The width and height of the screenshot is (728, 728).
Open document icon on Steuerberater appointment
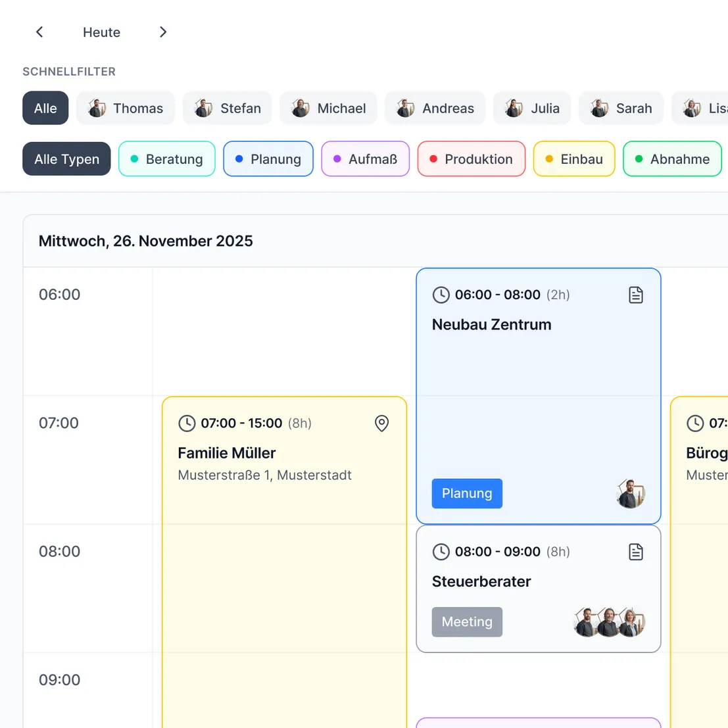coord(635,552)
